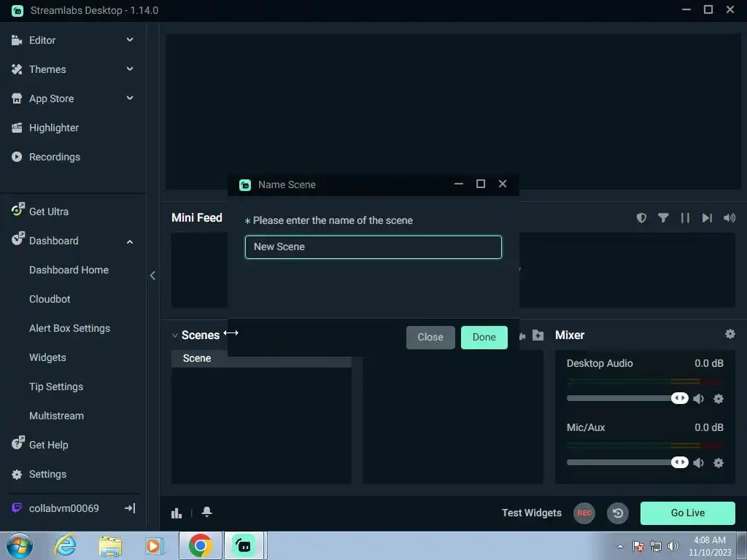Open the Cloudbot page
Screen dimensions: 747x560
(50, 299)
